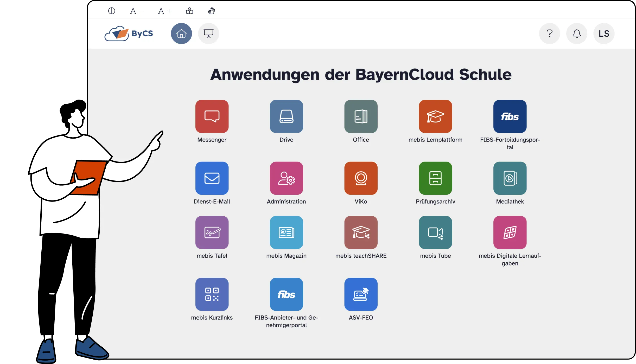Click the mebis Kurzlinks label
This screenshot has height=364, width=636.
(212, 318)
